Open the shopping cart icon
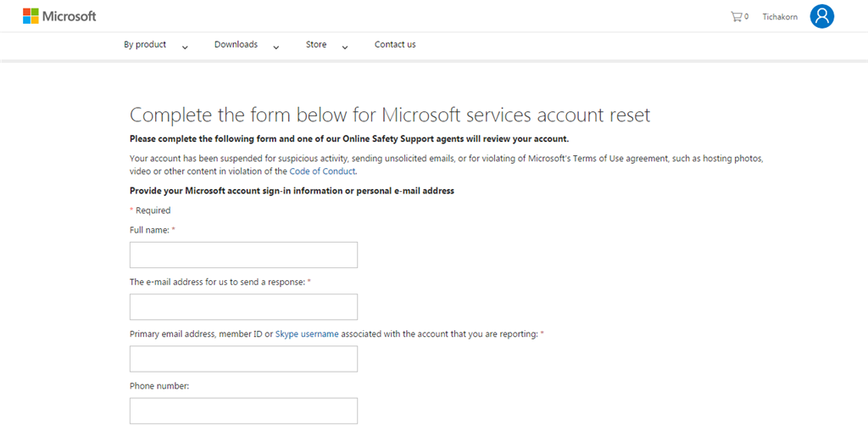Image resolution: width=868 pixels, height=426 pixels. pyautogui.click(x=736, y=16)
